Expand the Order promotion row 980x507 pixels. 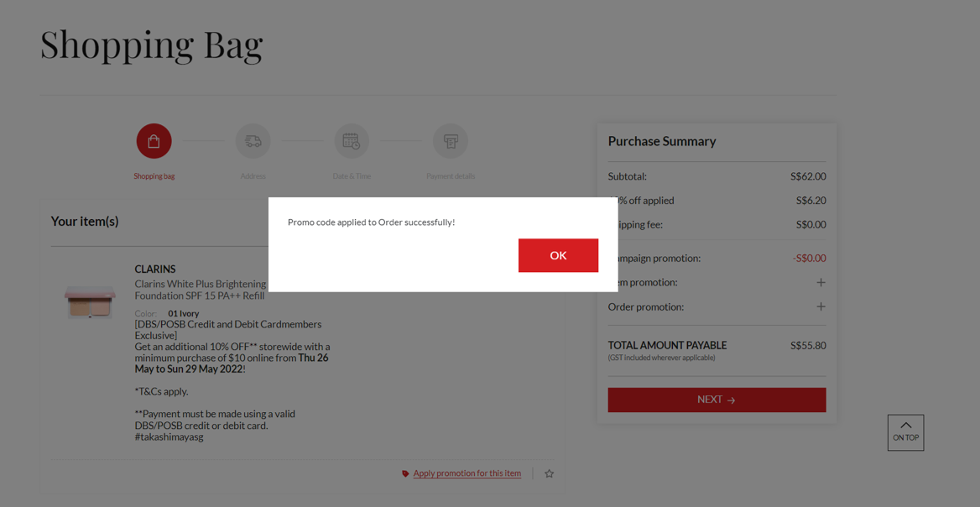(821, 306)
